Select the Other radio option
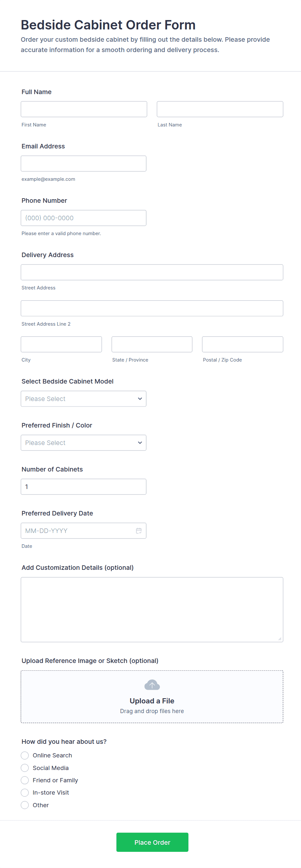Screen dimensions: 301x868 coord(25,805)
